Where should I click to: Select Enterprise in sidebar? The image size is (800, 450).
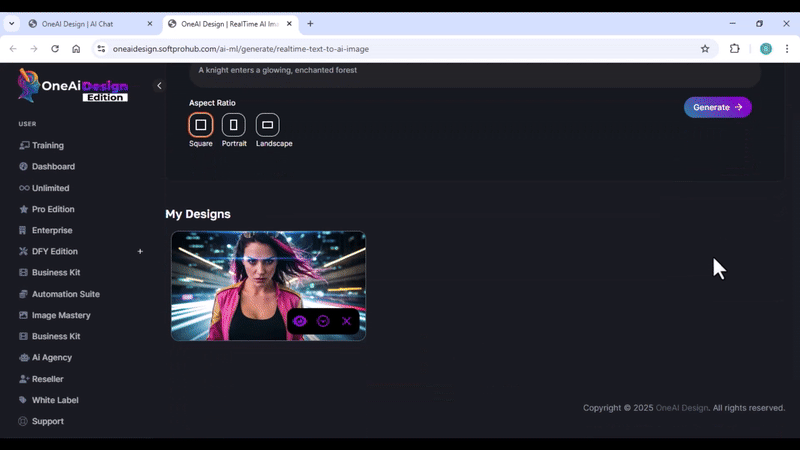click(45, 230)
